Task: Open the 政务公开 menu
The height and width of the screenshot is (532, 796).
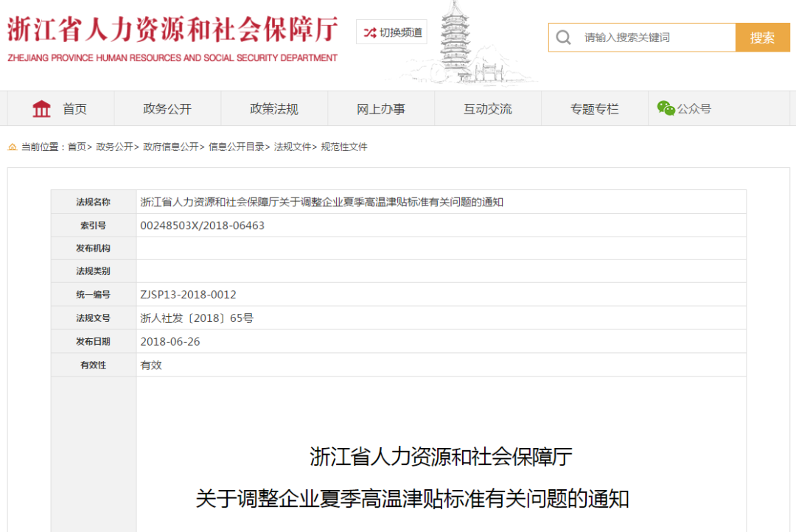Action: (167, 108)
